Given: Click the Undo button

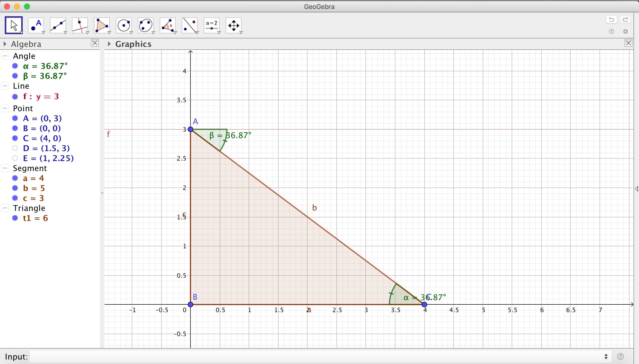Looking at the screenshot, I should pyautogui.click(x=611, y=19).
